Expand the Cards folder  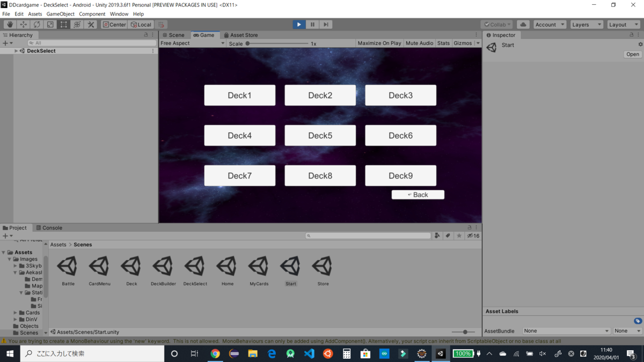(x=16, y=313)
